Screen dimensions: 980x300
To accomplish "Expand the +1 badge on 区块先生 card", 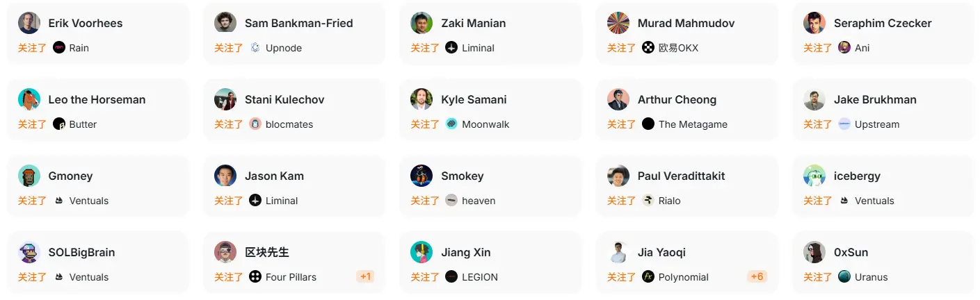I will (x=365, y=276).
